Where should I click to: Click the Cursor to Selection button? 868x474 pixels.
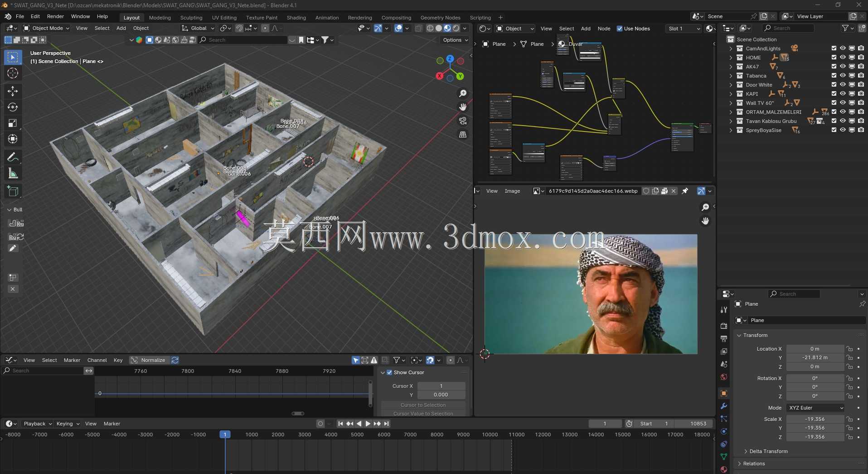pos(423,405)
